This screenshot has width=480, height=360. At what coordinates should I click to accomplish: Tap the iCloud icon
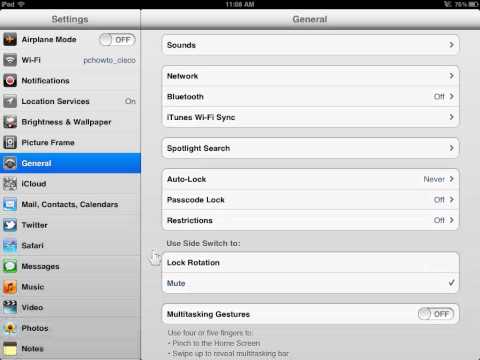[10, 184]
